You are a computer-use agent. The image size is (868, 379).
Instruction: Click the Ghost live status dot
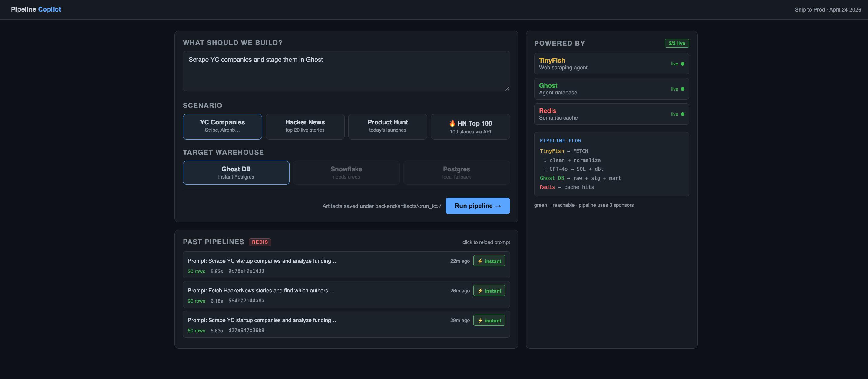(682, 89)
